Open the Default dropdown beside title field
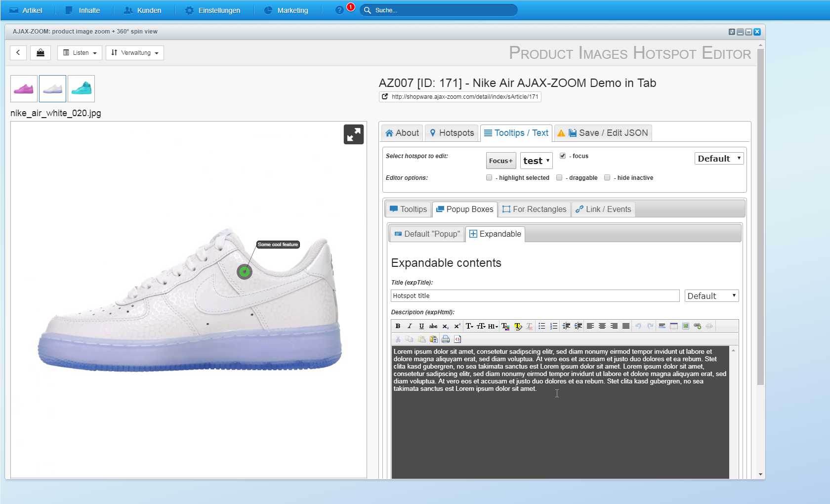Image resolution: width=830 pixels, height=504 pixels. coord(712,296)
